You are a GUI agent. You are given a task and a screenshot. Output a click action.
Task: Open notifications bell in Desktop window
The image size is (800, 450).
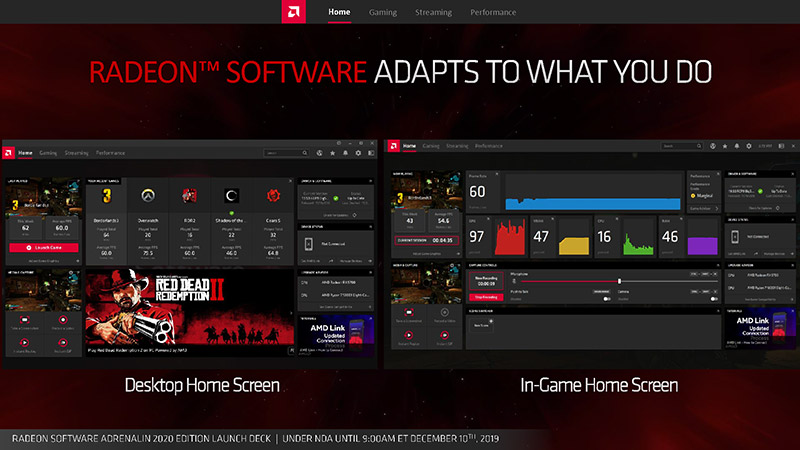tap(345, 153)
